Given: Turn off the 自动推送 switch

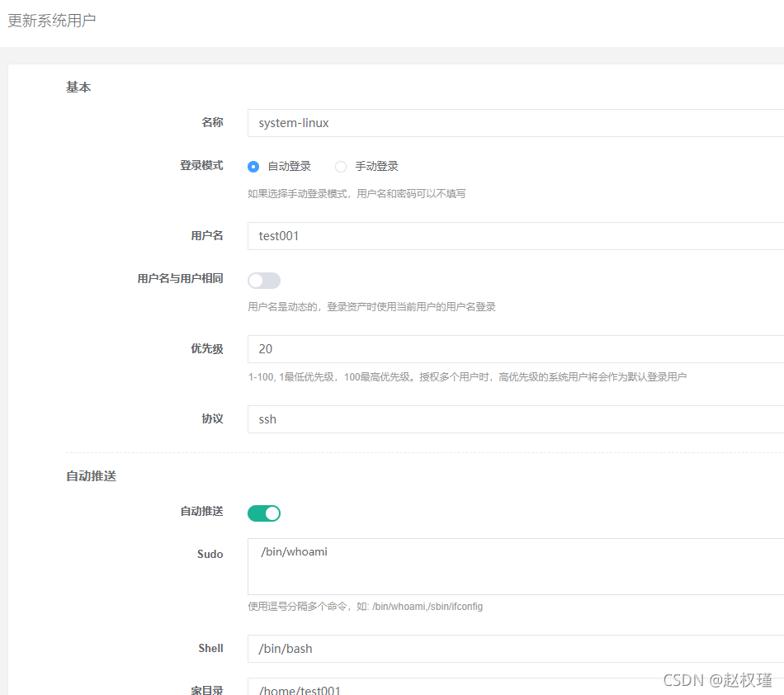Looking at the screenshot, I should click(x=264, y=513).
